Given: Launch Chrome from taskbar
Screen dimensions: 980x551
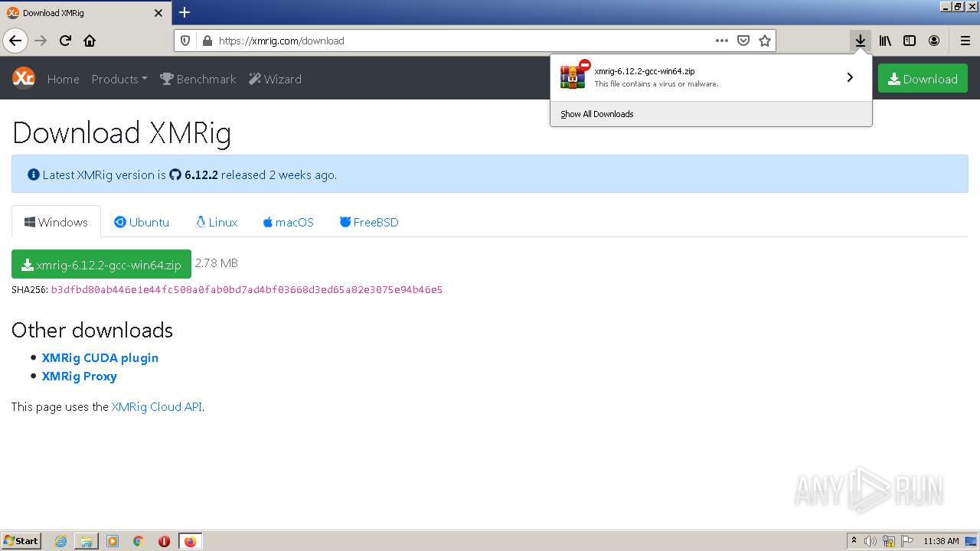Looking at the screenshot, I should [139, 541].
